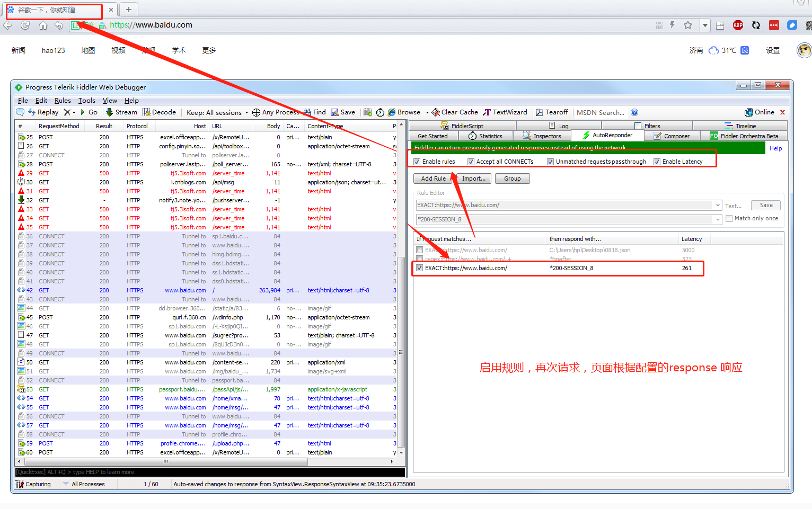Click the Capturing status bar indicator
The image size is (812, 509).
33,484
